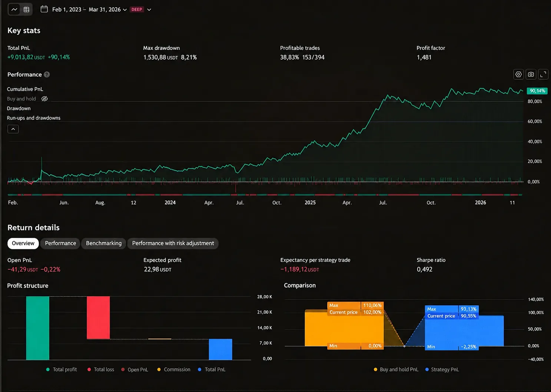The image size is (551, 392).
Task: Click the Expected profit value 22,98 USDT
Action: coord(157,269)
